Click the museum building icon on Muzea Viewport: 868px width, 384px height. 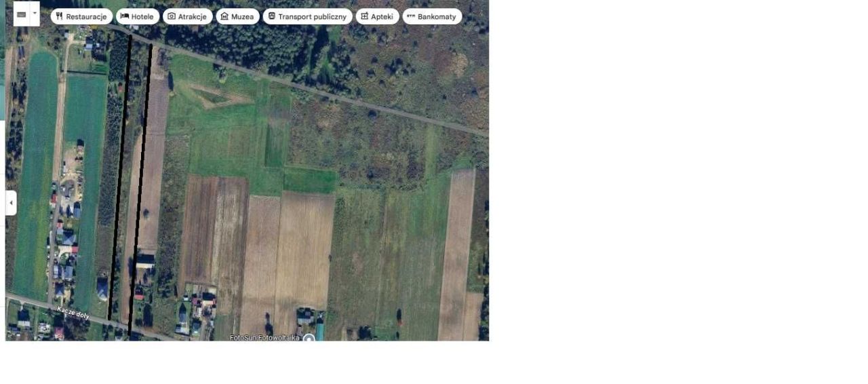click(224, 16)
